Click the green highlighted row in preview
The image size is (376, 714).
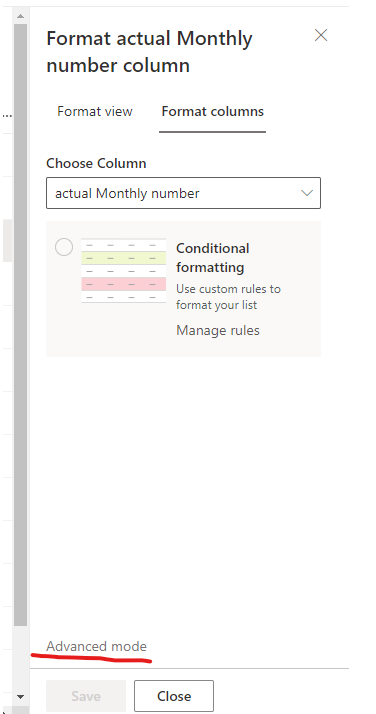tap(123, 258)
